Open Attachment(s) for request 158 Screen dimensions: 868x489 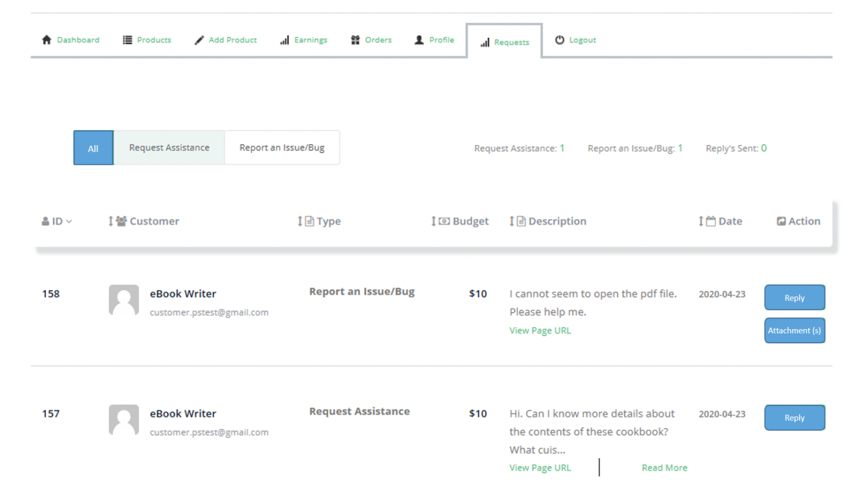click(794, 330)
